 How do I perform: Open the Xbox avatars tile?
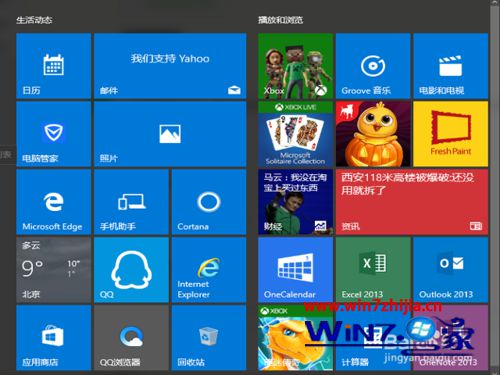[295, 66]
